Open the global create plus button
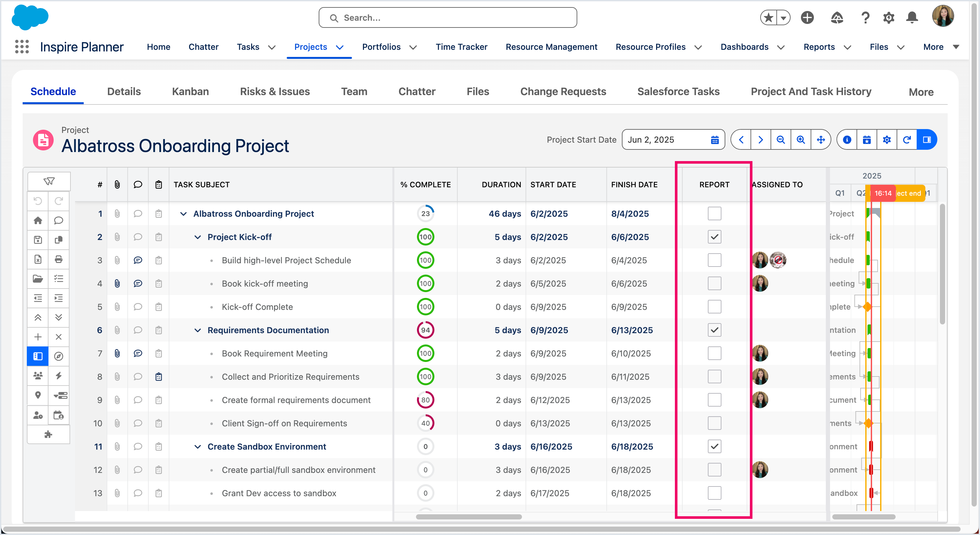The width and height of the screenshot is (980, 535). [807, 17]
